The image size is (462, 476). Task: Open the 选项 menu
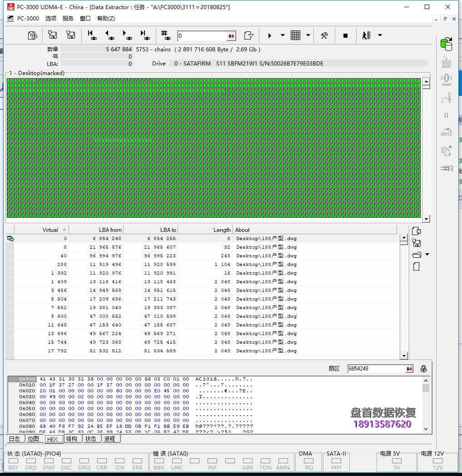click(51, 18)
